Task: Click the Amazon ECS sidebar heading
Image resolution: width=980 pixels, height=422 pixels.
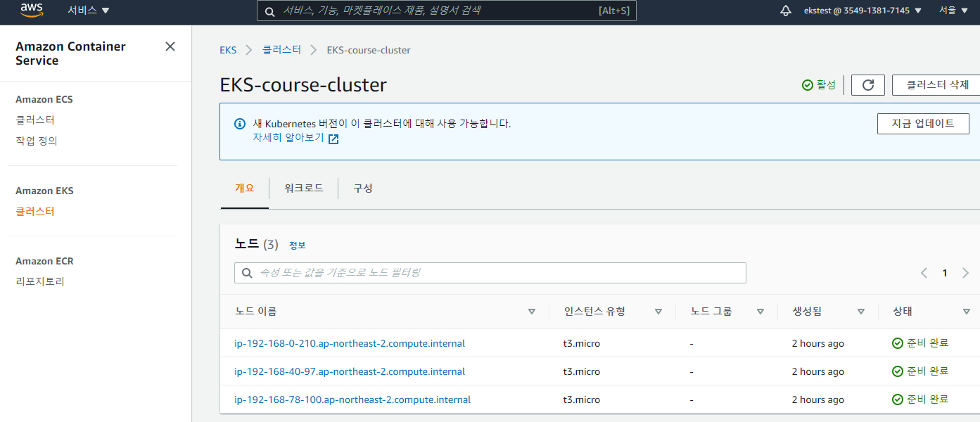Action: (x=44, y=99)
